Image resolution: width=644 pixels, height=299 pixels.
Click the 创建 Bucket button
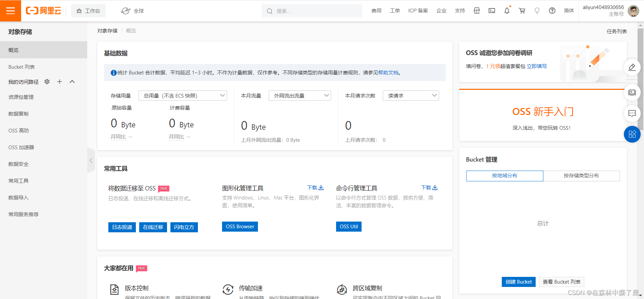click(519, 282)
